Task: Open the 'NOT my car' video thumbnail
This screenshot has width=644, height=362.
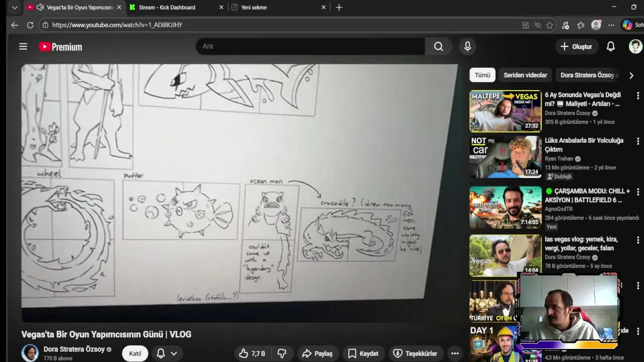Action: click(505, 157)
